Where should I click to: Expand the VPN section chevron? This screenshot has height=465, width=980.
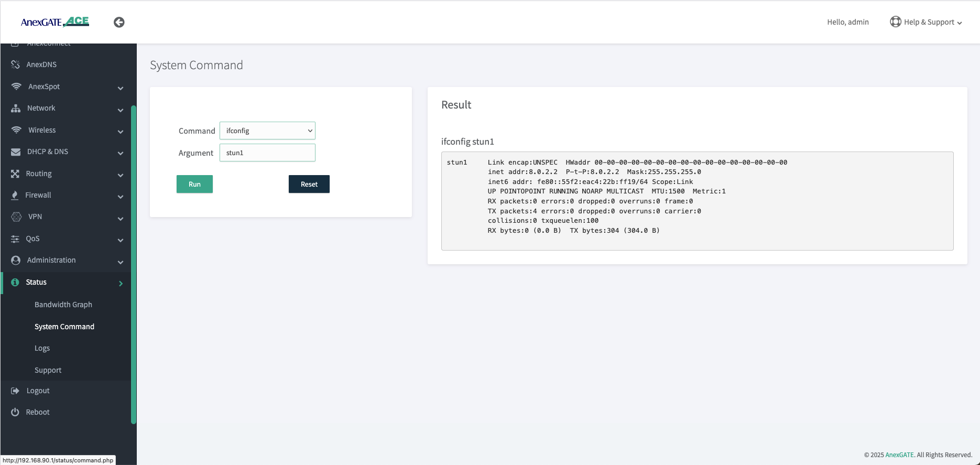121,218
